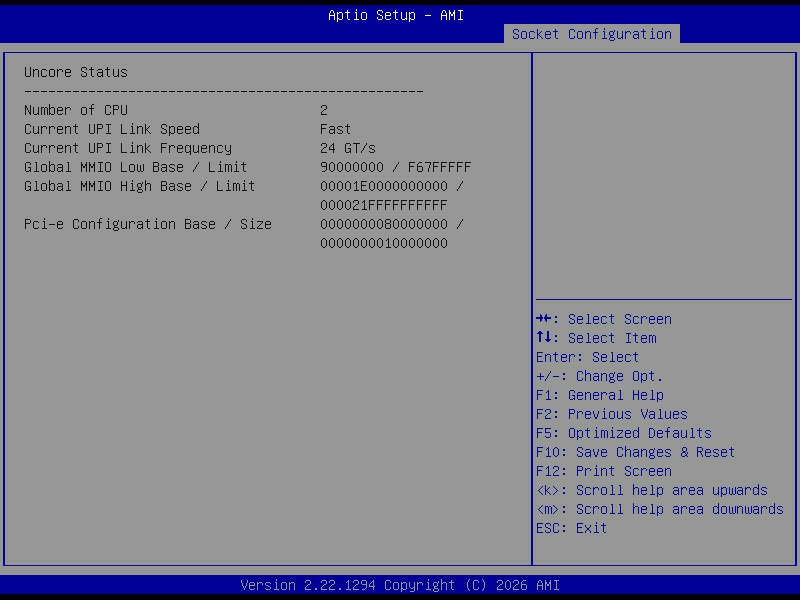
Task: Select Global MMIO High Base / Limit label
Action: click(139, 186)
